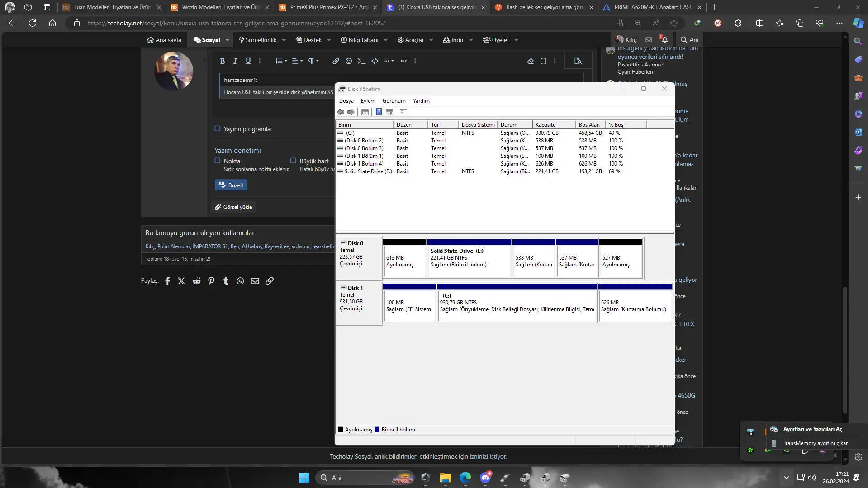The image size is (868, 488).
Task: Expand the Destek dropdown arrow
Action: [x=329, y=40]
